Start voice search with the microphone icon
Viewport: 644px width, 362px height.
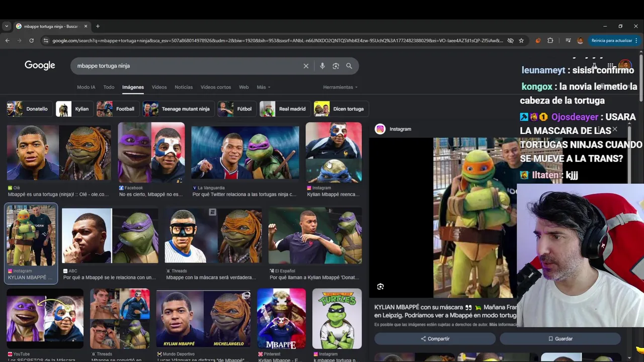click(322, 66)
